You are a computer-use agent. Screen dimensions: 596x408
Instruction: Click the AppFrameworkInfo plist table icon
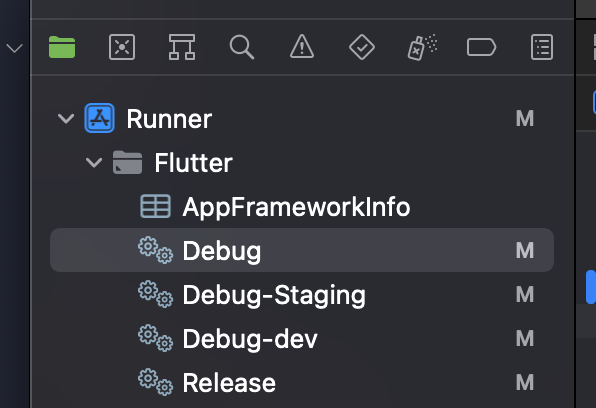tap(155, 206)
